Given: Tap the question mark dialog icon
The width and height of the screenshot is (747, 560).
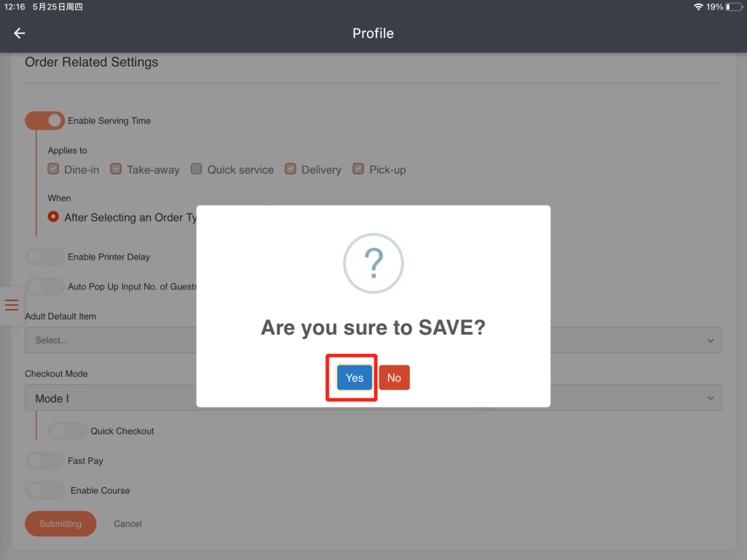Looking at the screenshot, I should tap(373, 264).
